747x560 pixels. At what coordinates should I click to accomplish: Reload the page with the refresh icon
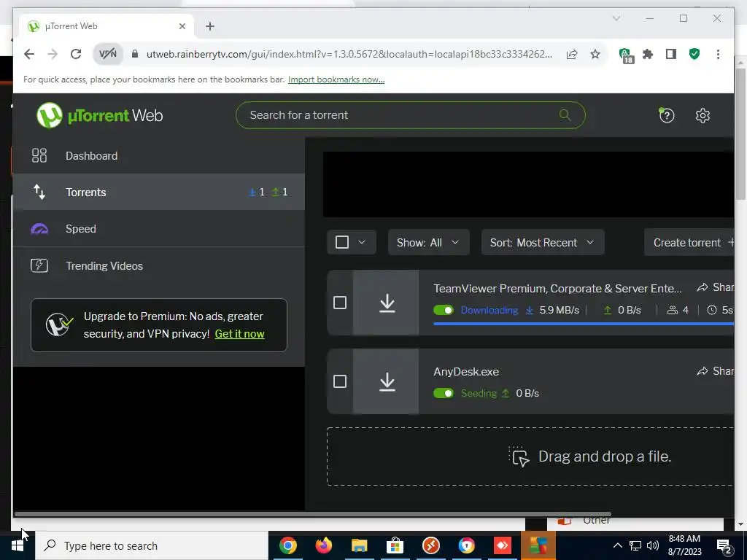76,54
